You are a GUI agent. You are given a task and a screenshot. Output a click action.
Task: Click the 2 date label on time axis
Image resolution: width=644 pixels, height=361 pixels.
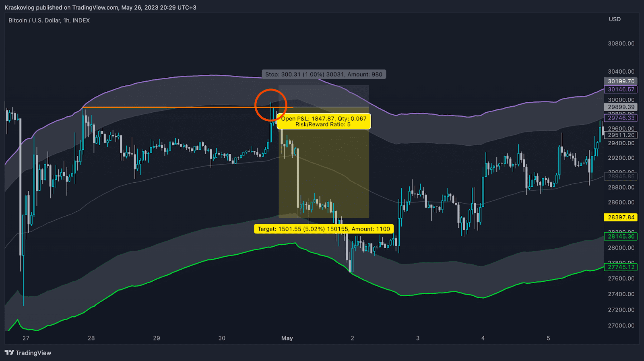[353, 338]
